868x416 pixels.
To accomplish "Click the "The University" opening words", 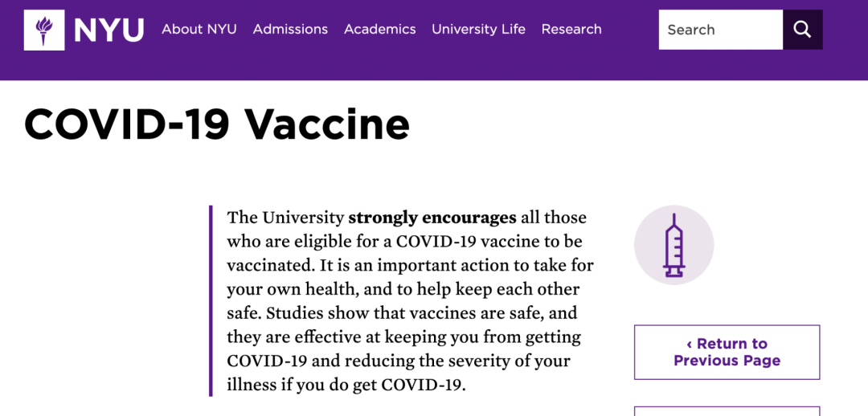I will click(x=285, y=218).
